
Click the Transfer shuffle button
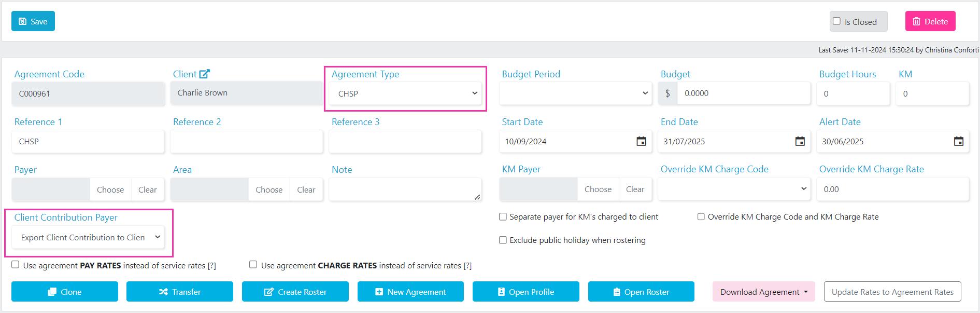click(x=180, y=292)
